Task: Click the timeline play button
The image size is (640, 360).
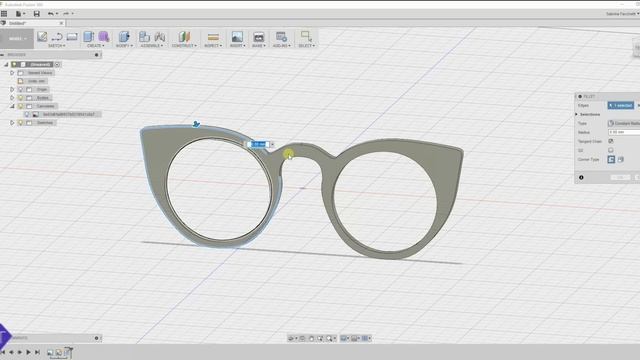Action: [28, 352]
